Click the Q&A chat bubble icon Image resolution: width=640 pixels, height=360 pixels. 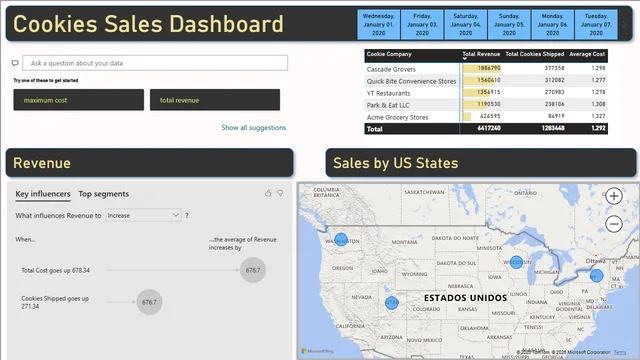point(15,63)
